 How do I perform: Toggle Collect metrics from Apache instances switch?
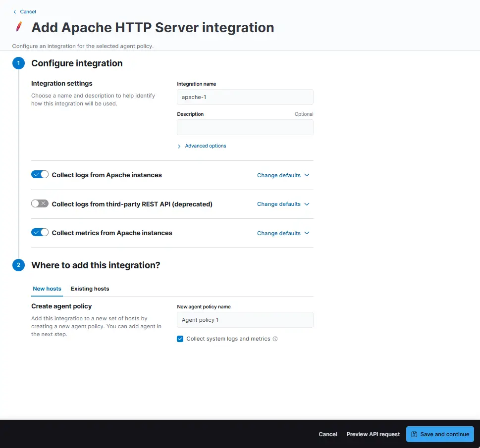pos(40,233)
